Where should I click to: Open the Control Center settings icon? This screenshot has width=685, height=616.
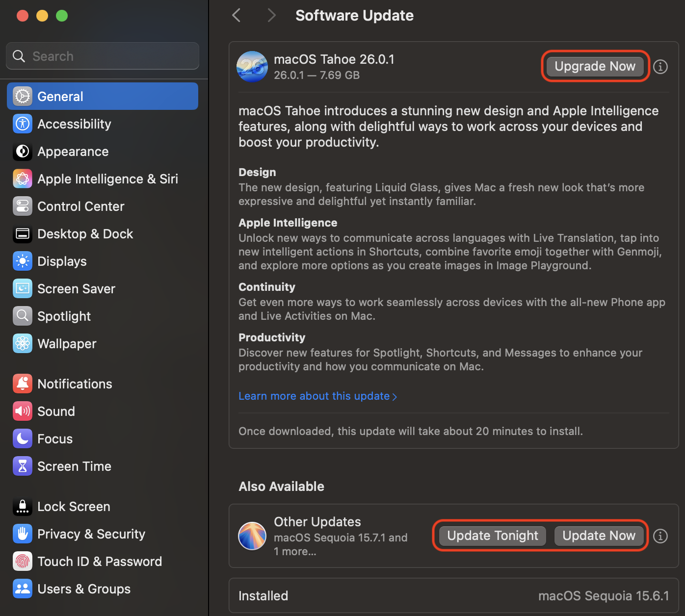tap(23, 206)
